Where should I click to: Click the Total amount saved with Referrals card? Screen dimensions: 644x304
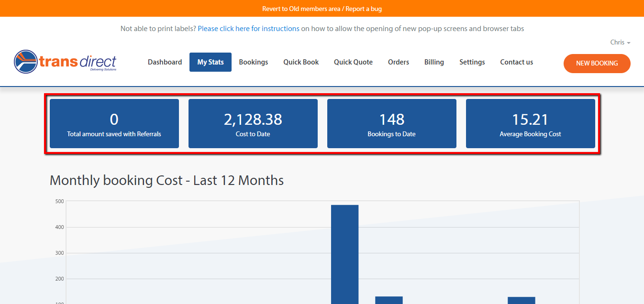[x=114, y=123]
